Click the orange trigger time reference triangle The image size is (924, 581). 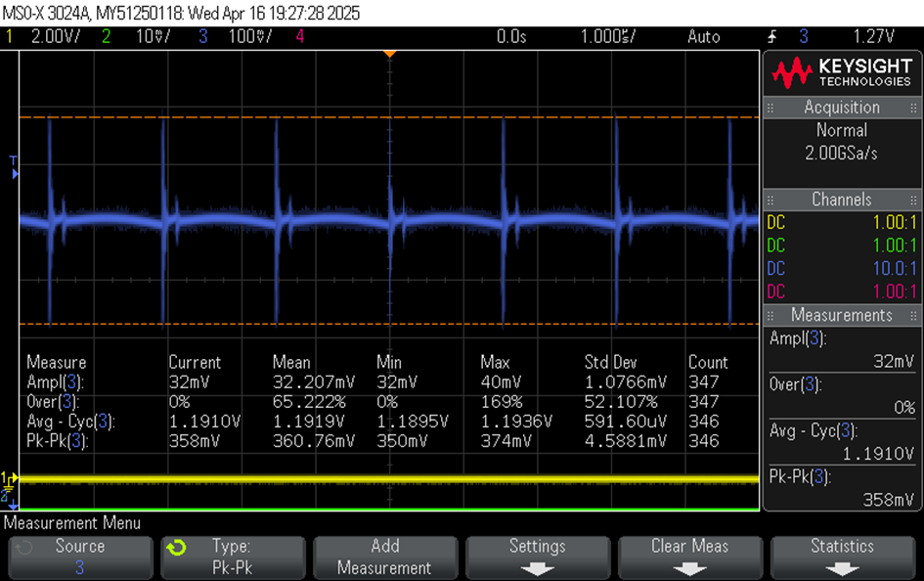tap(389, 54)
